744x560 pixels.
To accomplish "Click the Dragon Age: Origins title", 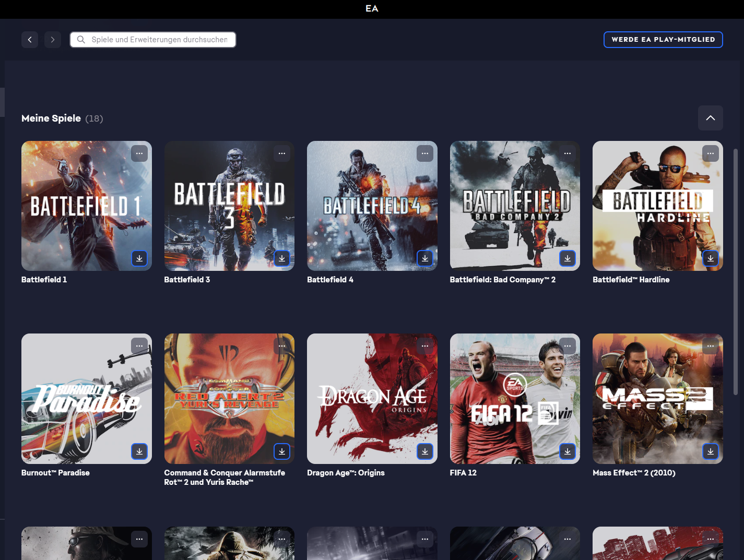I will coord(346,473).
